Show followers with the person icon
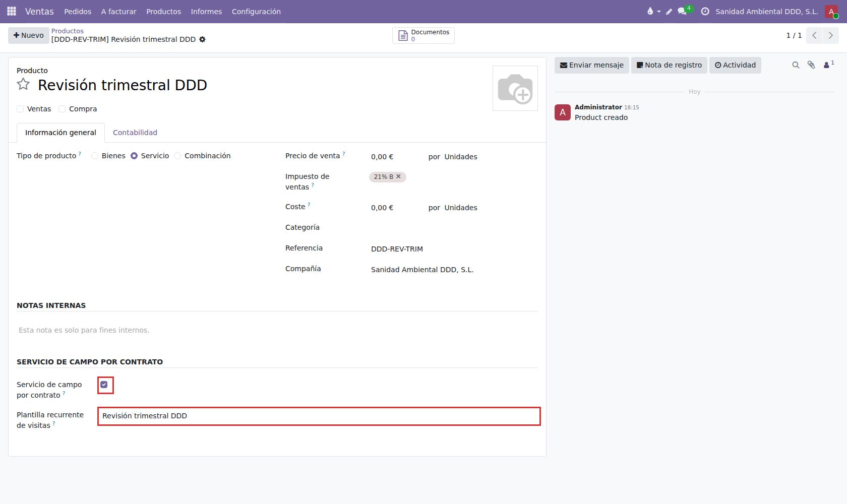This screenshot has height=504, width=847. click(x=828, y=65)
